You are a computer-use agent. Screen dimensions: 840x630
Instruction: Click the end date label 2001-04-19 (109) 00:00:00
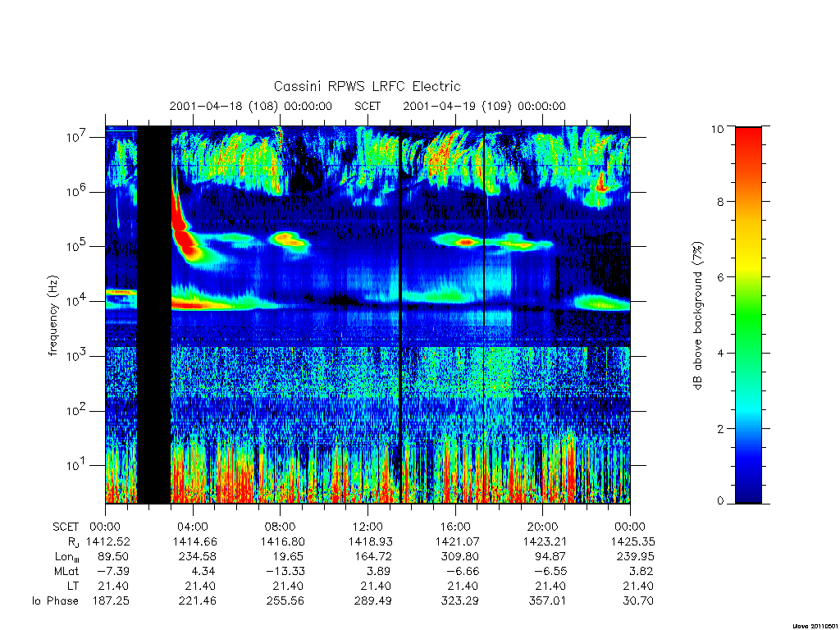point(484,106)
